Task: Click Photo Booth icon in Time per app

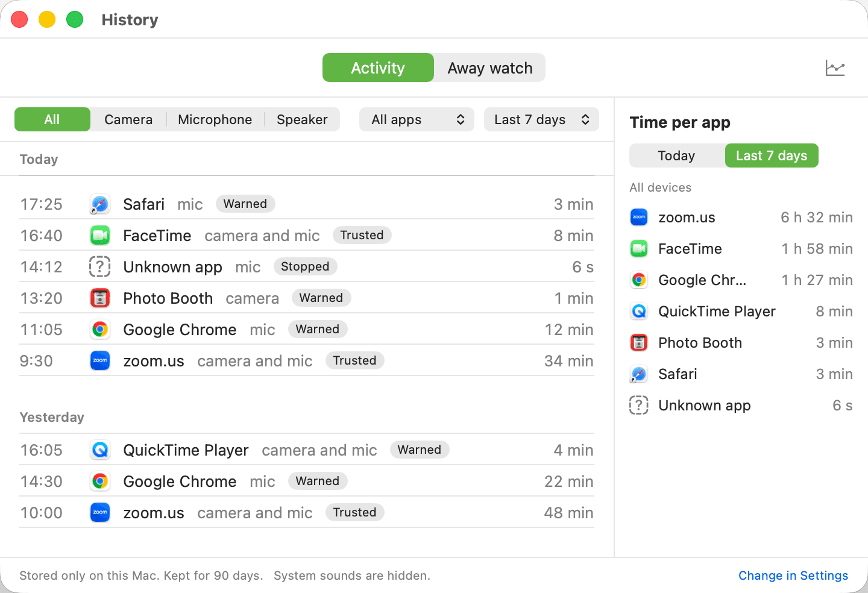Action: [x=639, y=343]
